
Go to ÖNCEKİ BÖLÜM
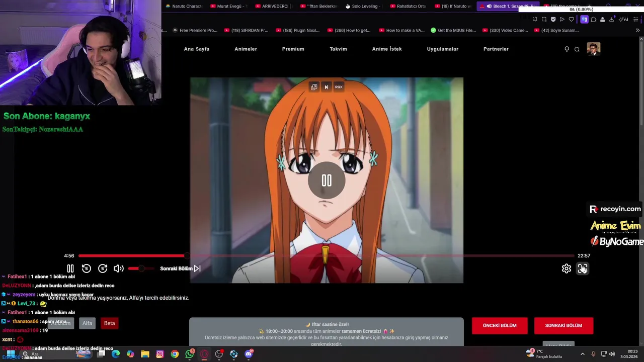coord(500,325)
